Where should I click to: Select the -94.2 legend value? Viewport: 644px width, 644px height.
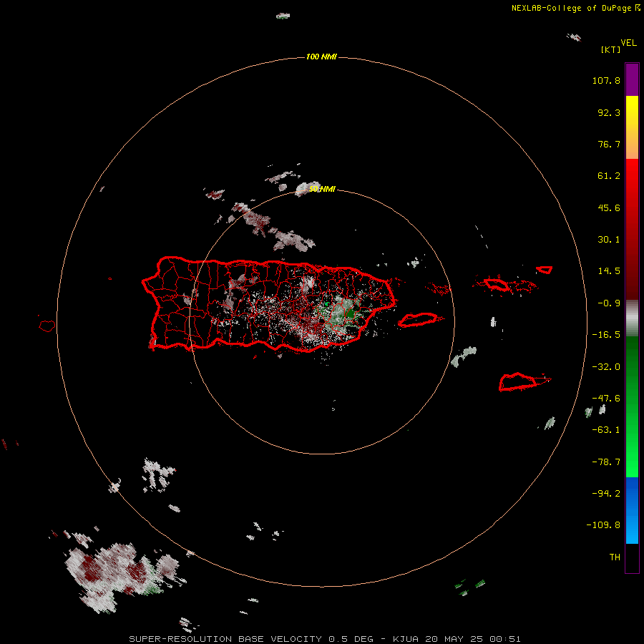(x=606, y=494)
